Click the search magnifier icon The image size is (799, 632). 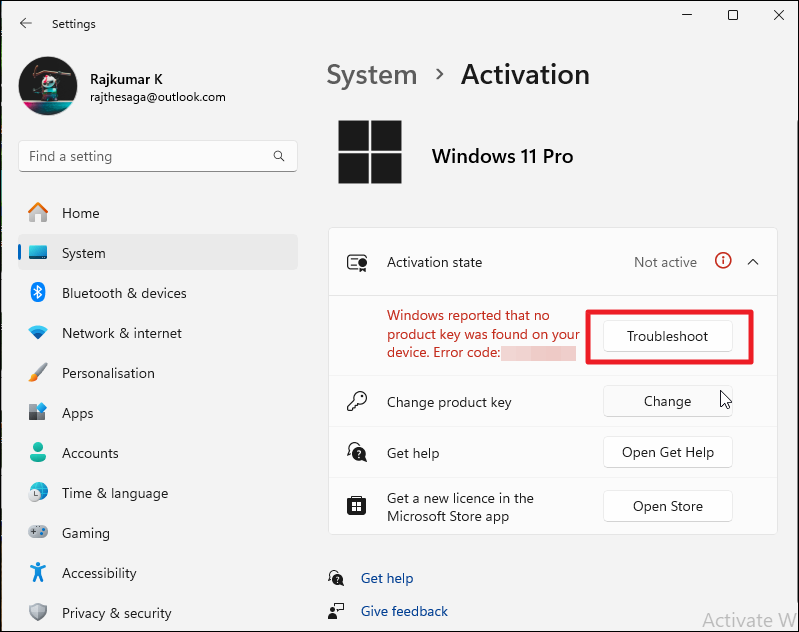(x=279, y=156)
